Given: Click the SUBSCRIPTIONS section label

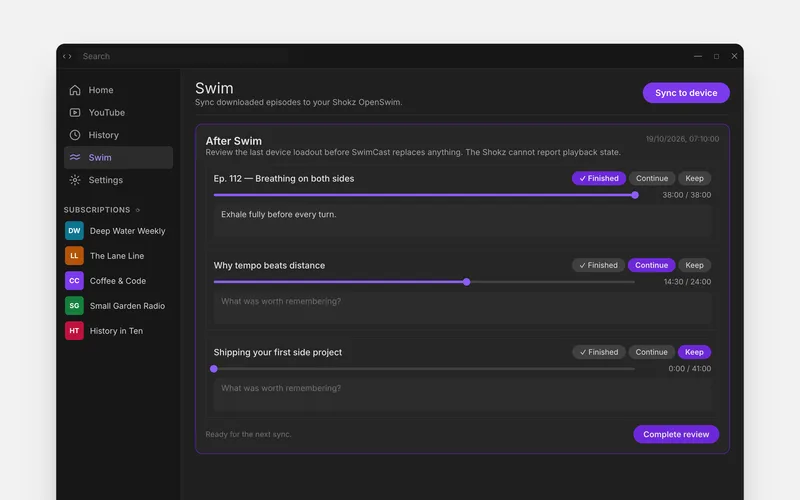Looking at the screenshot, I should click(97, 210).
